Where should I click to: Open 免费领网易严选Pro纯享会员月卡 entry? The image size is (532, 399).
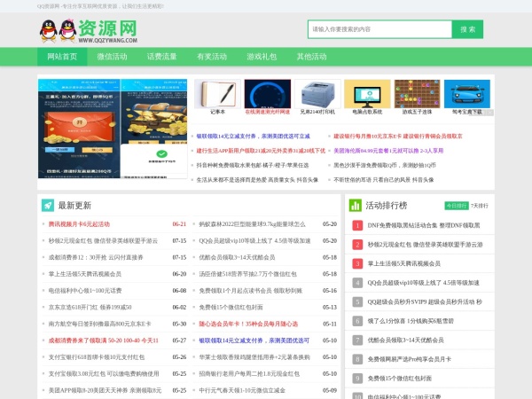pyautogui.click(x=409, y=359)
